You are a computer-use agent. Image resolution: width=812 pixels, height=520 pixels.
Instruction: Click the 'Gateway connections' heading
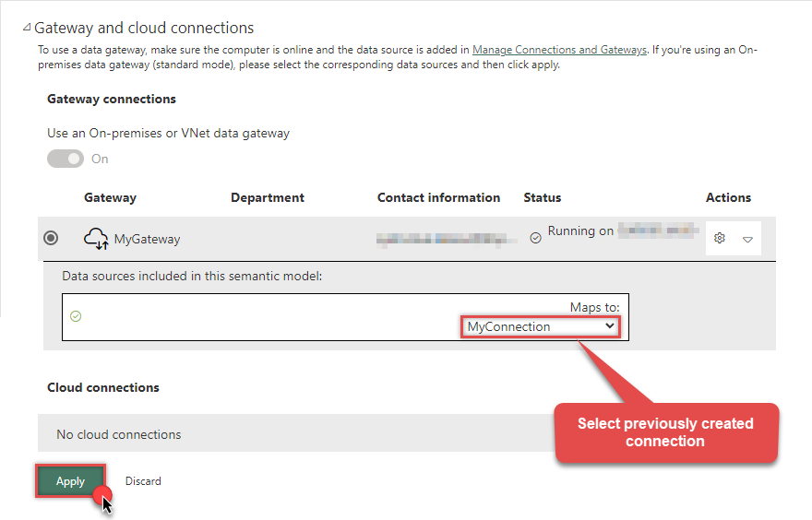(x=112, y=99)
